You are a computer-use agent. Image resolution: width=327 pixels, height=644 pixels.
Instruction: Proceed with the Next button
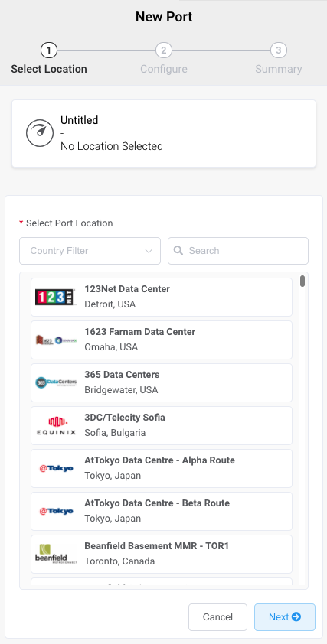pyautogui.click(x=285, y=617)
